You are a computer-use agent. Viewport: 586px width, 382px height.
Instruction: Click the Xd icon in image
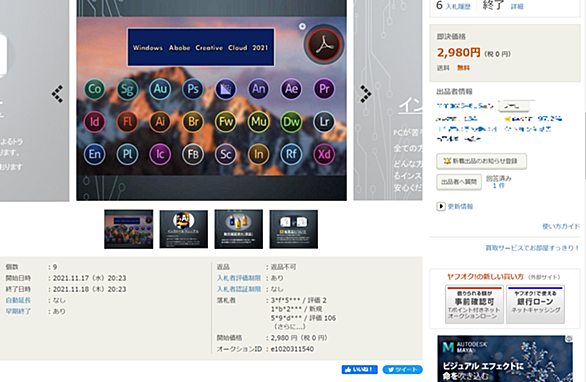(x=324, y=154)
